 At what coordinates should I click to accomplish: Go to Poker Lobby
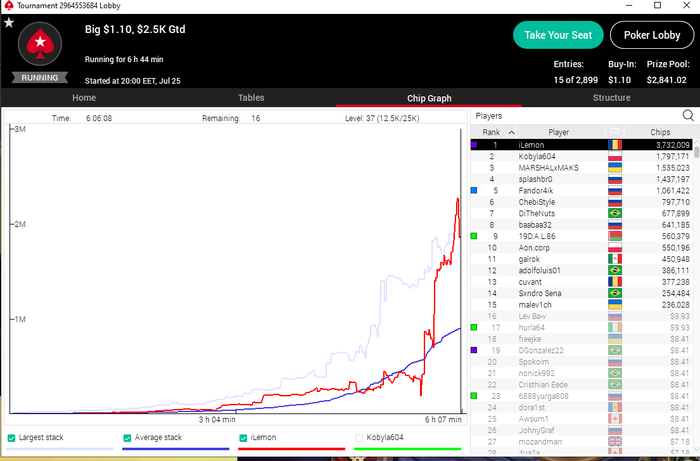coord(652,35)
